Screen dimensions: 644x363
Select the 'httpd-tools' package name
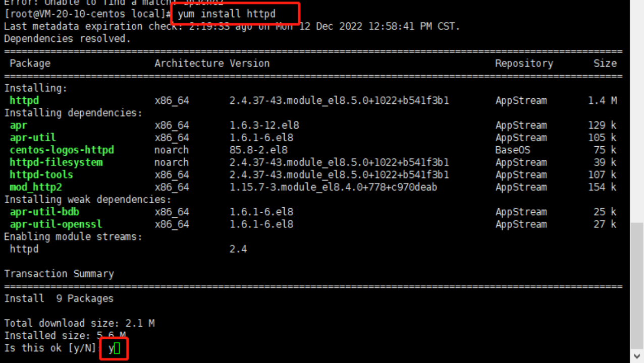click(41, 175)
